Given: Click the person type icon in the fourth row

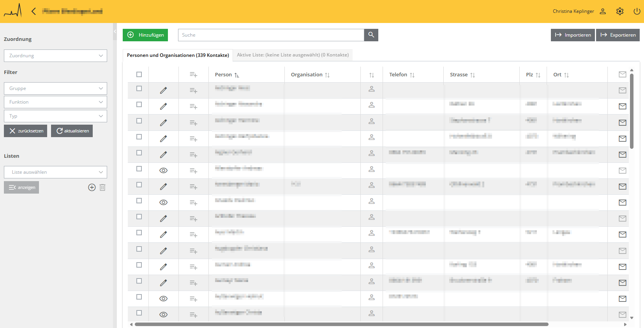Looking at the screenshot, I should point(372,137).
